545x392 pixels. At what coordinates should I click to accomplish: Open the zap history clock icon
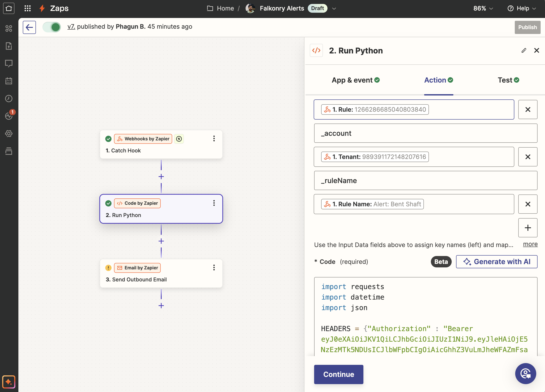9,99
